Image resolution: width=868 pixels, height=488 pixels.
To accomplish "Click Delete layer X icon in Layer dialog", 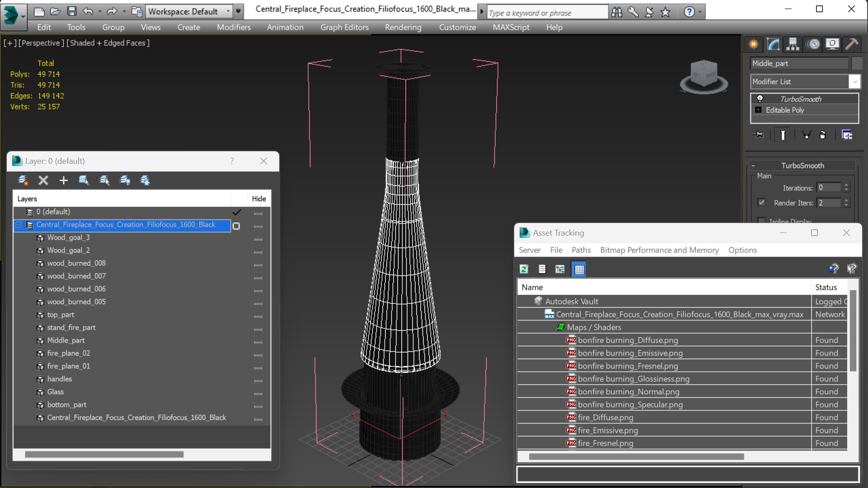I will (43, 181).
